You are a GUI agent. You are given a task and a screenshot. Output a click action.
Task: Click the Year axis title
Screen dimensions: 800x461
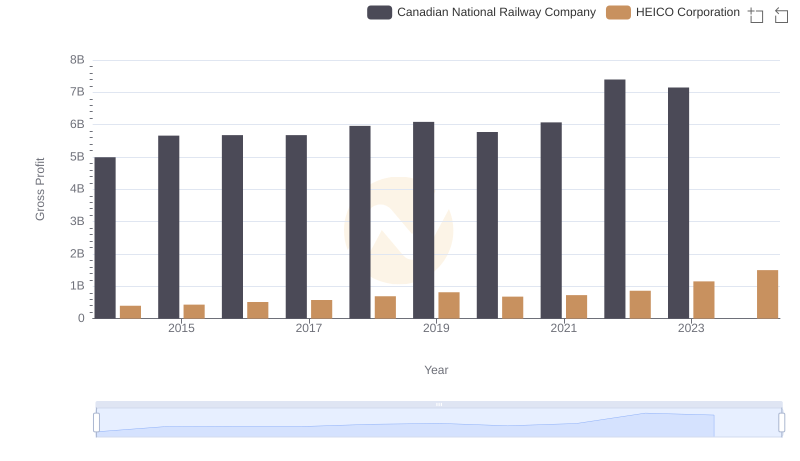[x=436, y=370]
